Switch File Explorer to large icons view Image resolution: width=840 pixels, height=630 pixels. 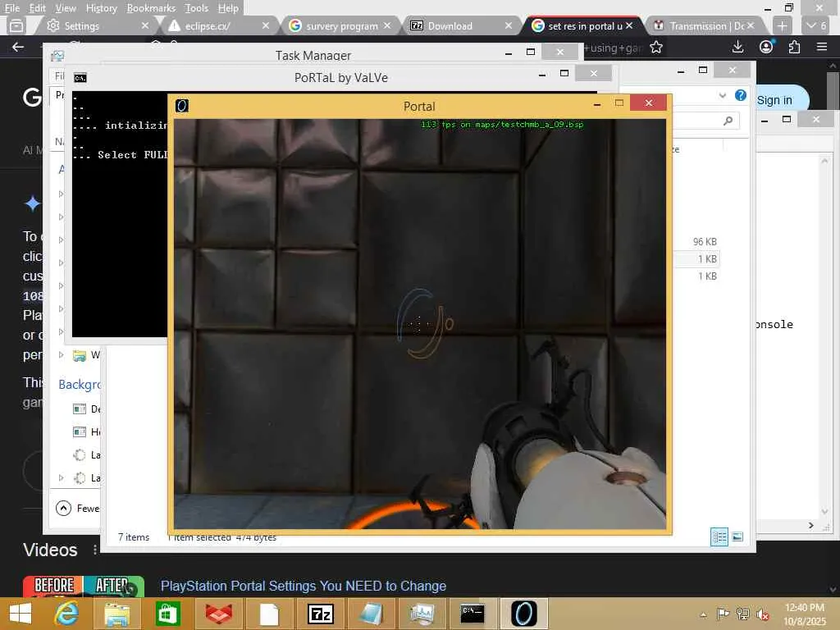[737, 536]
